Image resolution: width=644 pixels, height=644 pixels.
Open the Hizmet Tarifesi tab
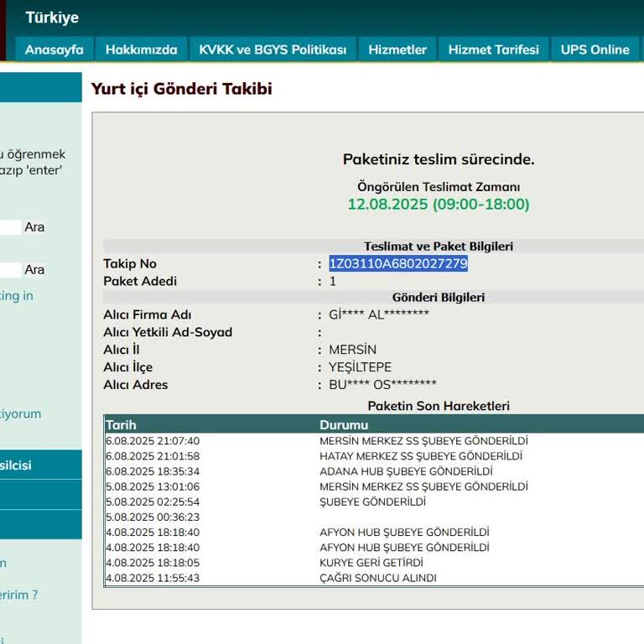click(493, 49)
